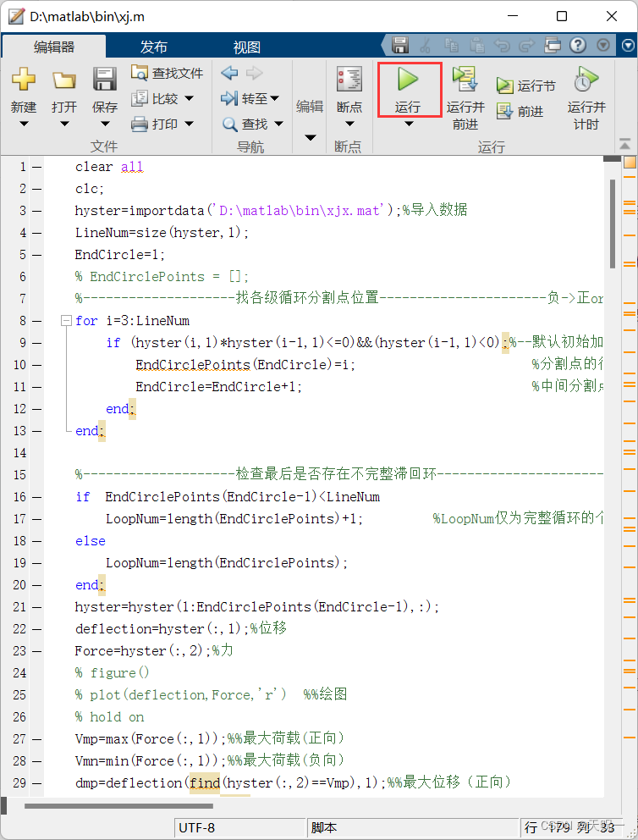This screenshot has height=840, width=638.
Task: Expand the Edit (编辑) section dropdown
Action: 310,138
